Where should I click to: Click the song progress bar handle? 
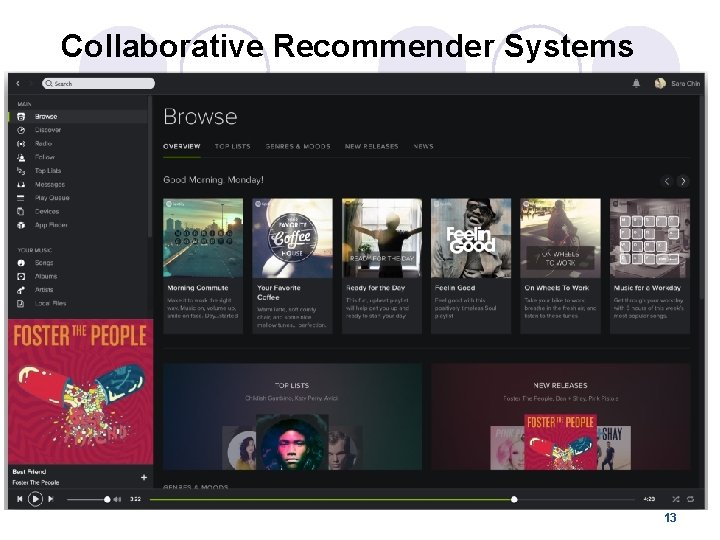click(514, 500)
